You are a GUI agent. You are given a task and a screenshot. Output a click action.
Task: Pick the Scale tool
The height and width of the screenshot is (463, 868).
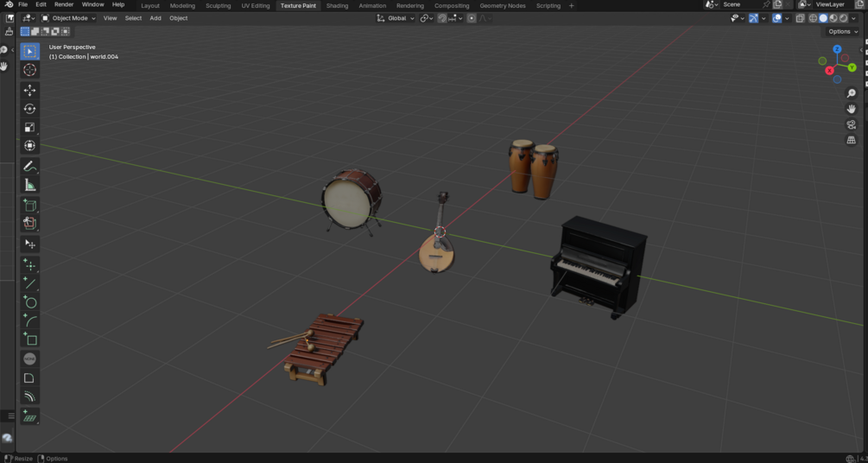coord(30,127)
